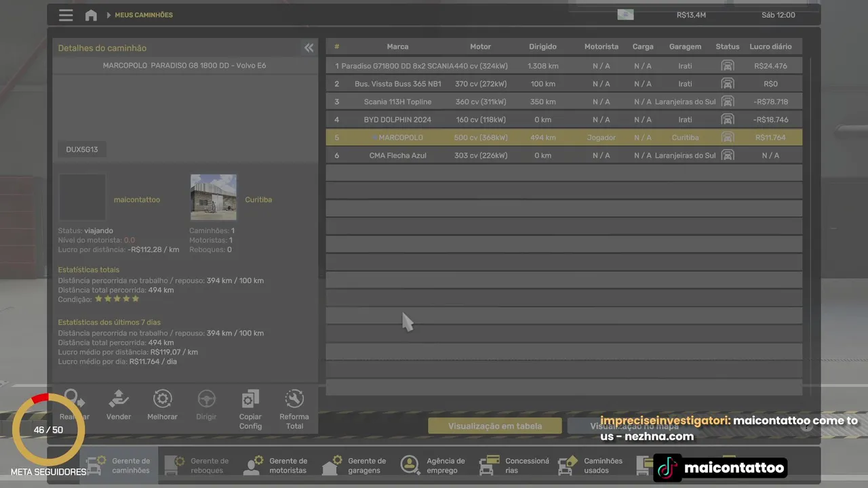Click the Curitiba garage thumbnail
The height and width of the screenshot is (488, 868).
pos(214,197)
